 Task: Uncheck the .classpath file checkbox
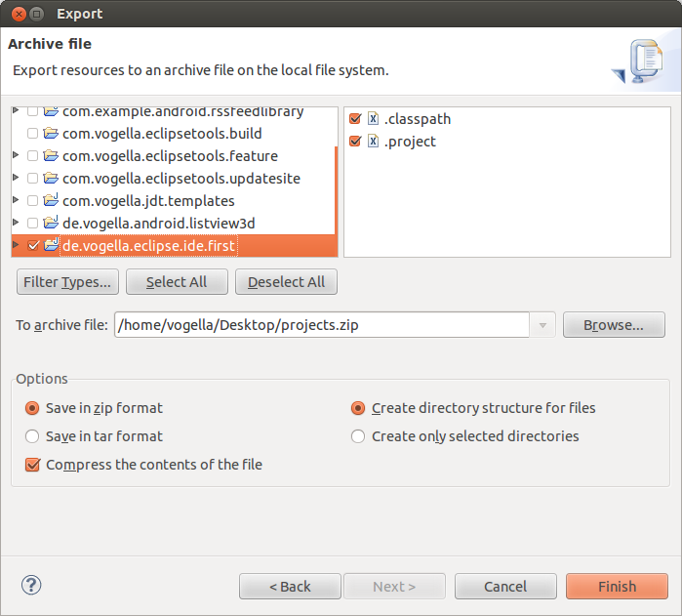pos(355,118)
